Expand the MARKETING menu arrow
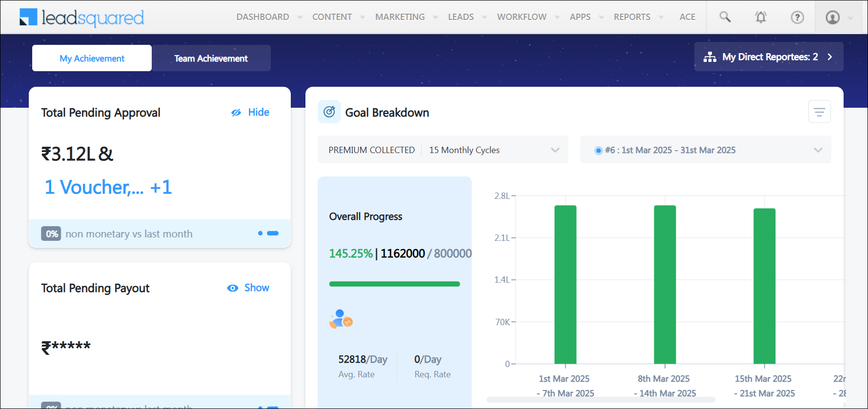Viewport: 868px width, 409px height. (x=435, y=17)
